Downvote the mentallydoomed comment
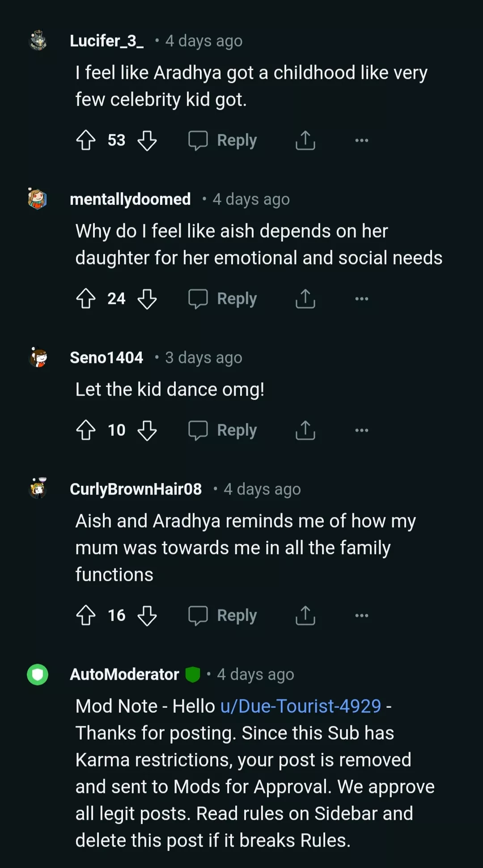 click(147, 298)
